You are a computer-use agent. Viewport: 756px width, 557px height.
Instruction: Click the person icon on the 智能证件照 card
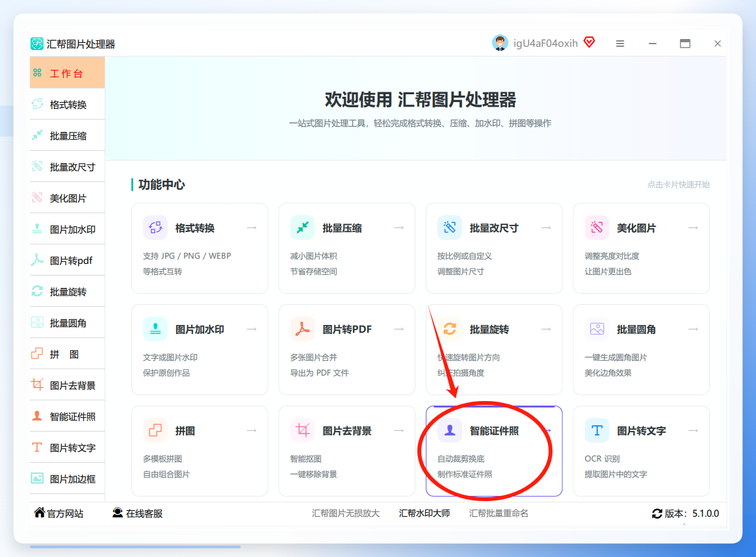pos(449,430)
